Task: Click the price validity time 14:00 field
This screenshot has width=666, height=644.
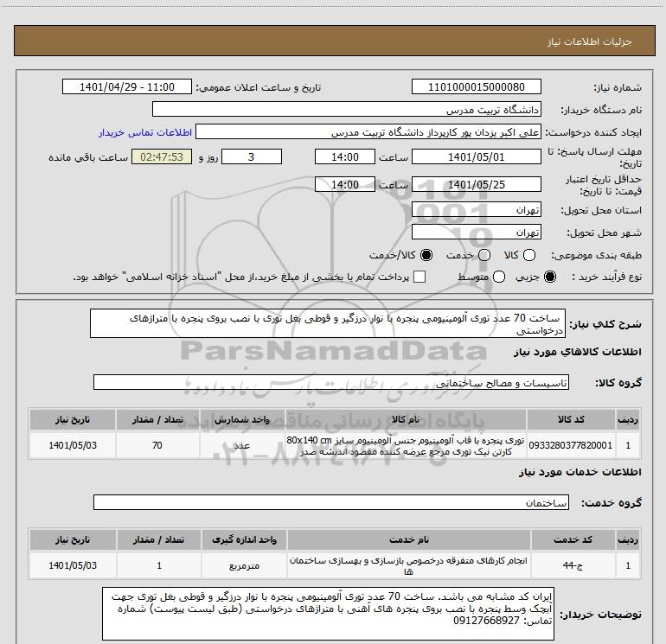Action: (345, 184)
